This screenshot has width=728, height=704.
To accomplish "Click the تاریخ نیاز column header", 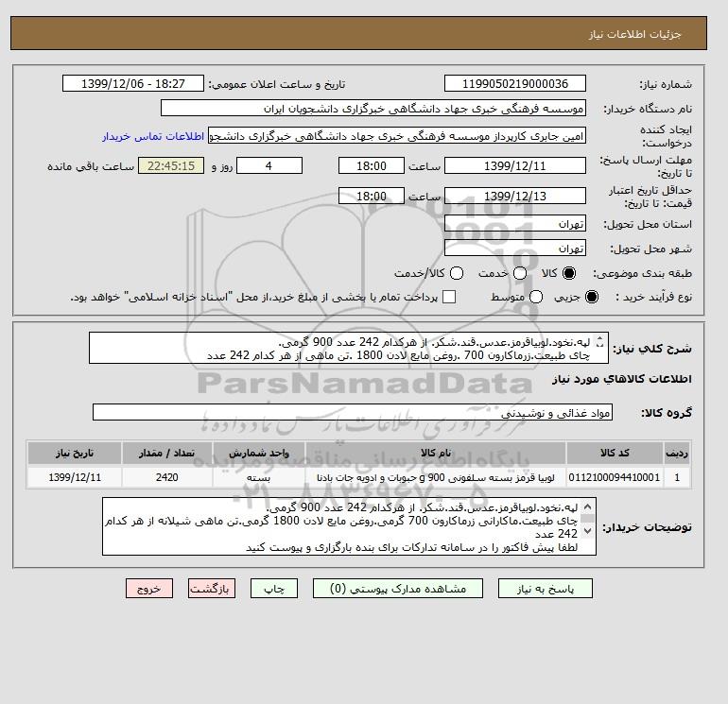I will [75, 453].
